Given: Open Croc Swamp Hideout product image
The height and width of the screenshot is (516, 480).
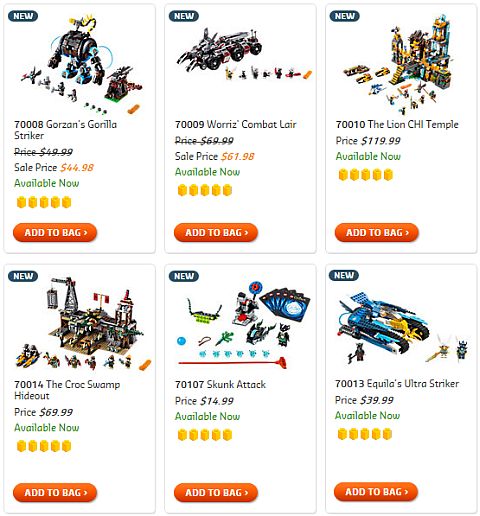Looking at the screenshot, I should coord(83,323).
